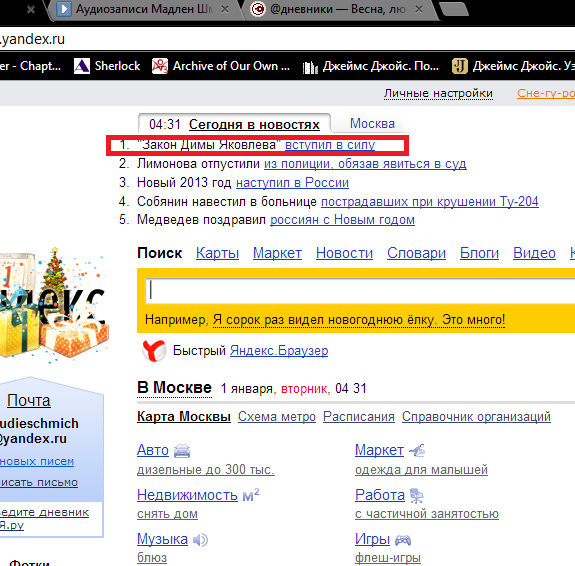The image size is (575, 566).
Task: Open the Маркет service link below
Action: [379, 450]
